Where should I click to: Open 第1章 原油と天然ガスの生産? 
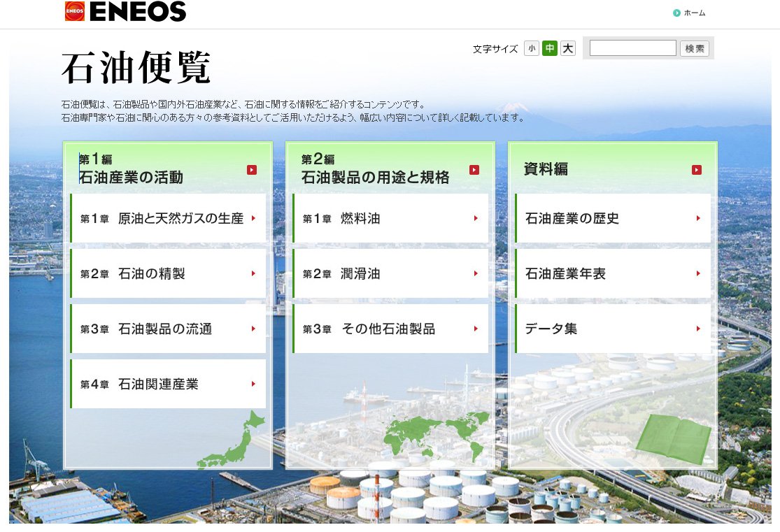click(x=168, y=218)
